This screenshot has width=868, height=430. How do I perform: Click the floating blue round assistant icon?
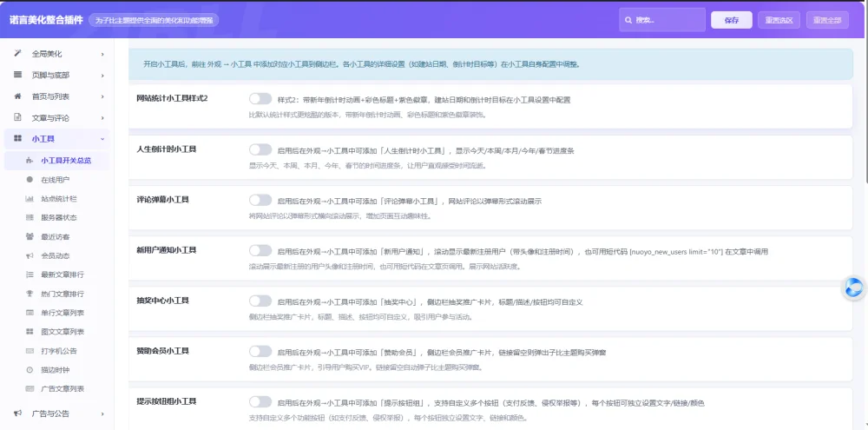tap(855, 288)
